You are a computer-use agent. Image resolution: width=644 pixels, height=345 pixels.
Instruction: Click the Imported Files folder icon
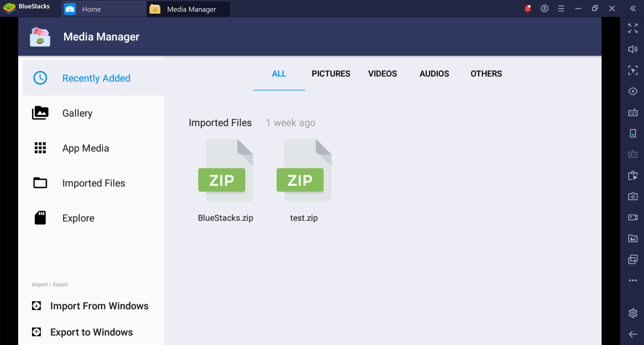pyautogui.click(x=40, y=183)
